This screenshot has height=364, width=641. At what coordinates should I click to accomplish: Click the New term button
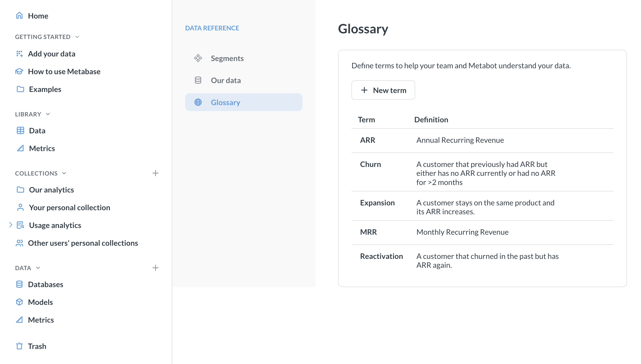[x=383, y=90]
